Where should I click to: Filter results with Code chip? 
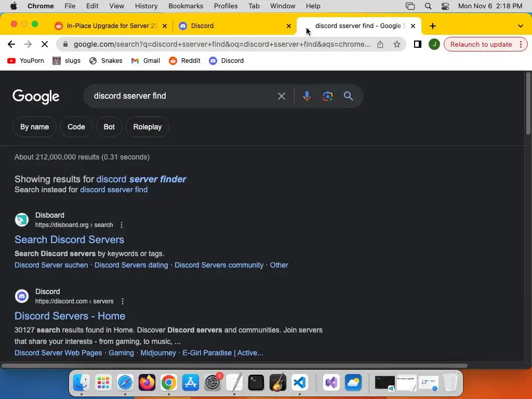pos(76,127)
